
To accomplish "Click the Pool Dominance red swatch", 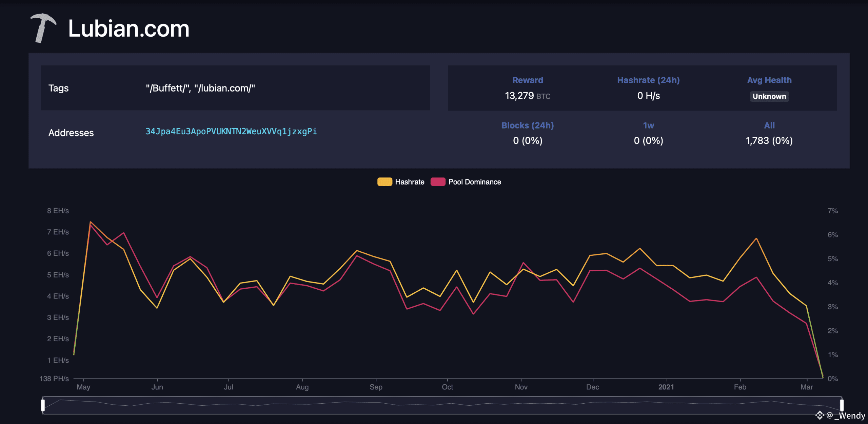I will [x=438, y=182].
